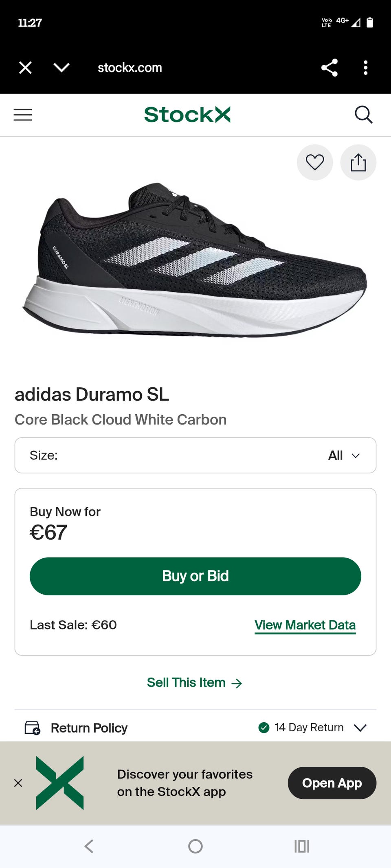Screen dimensions: 391x868
Task: Tap the StockX search magnifier icon
Action: pos(363,115)
